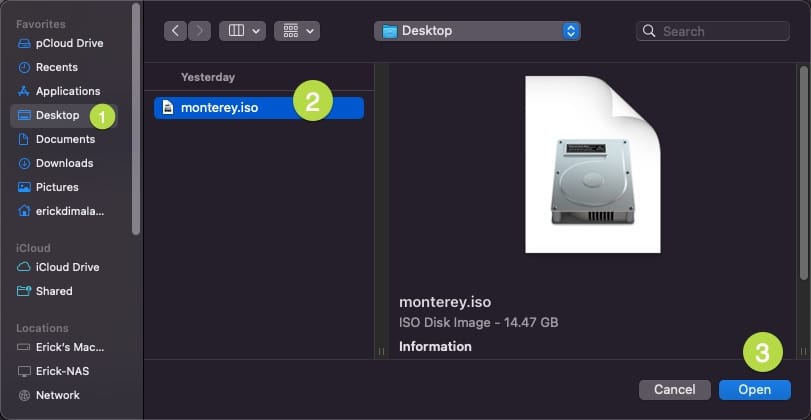Click the Yesterday group header
This screenshot has width=811, height=420.
208,77
